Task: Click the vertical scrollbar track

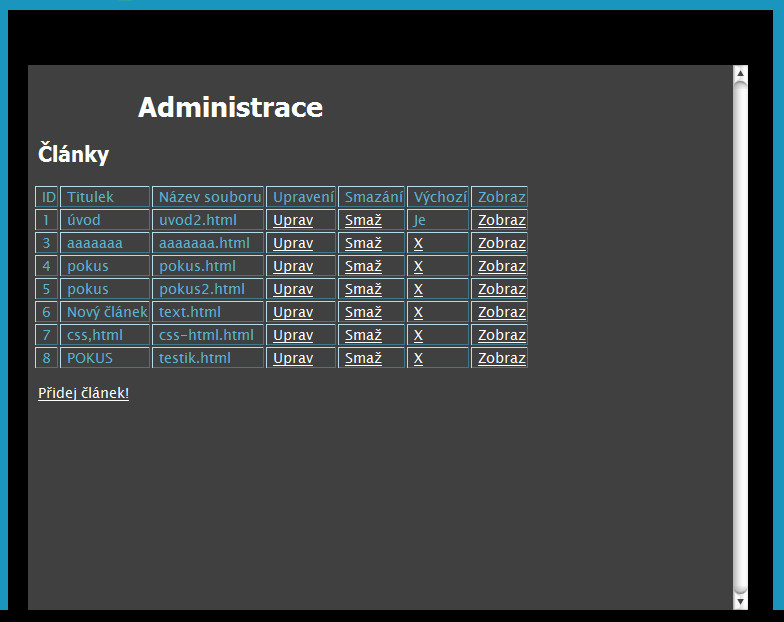Action: click(x=740, y=338)
